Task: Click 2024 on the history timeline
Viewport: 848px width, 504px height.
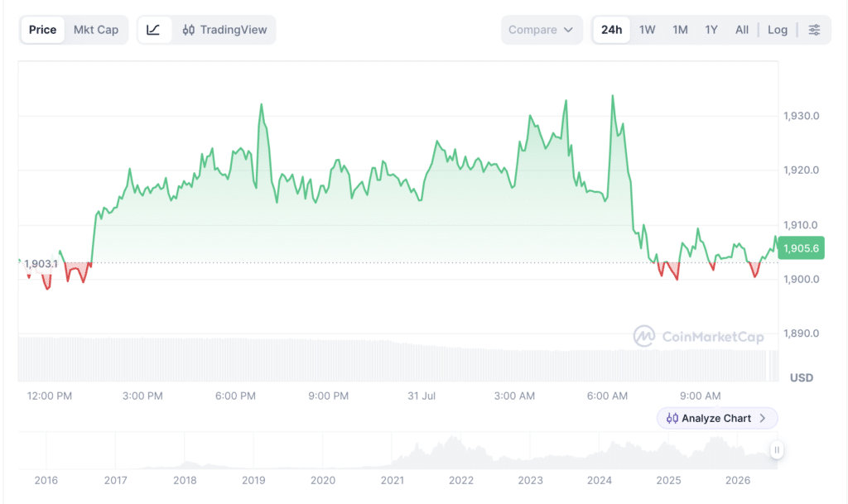Action: [x=600, y=480]
